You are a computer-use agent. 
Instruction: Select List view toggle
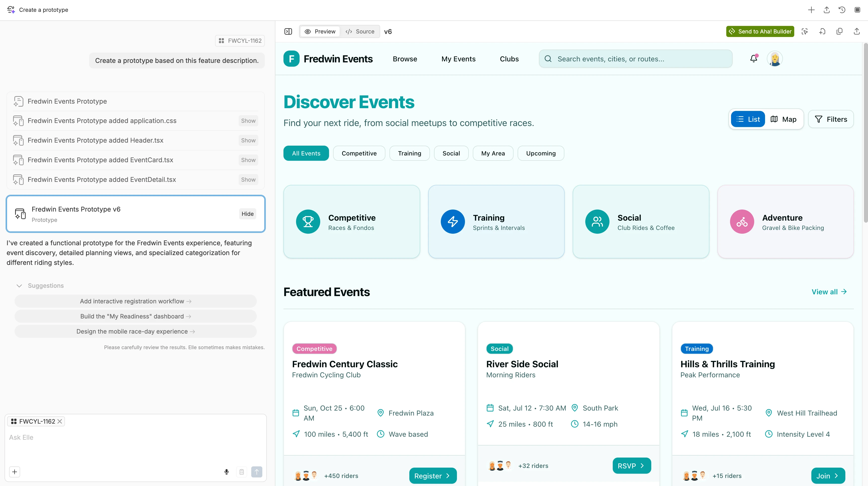pos(748,119)
